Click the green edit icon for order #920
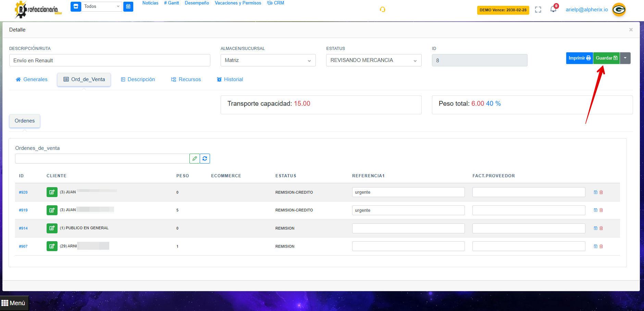Viewport: 644px width, 311px height. 52,192
